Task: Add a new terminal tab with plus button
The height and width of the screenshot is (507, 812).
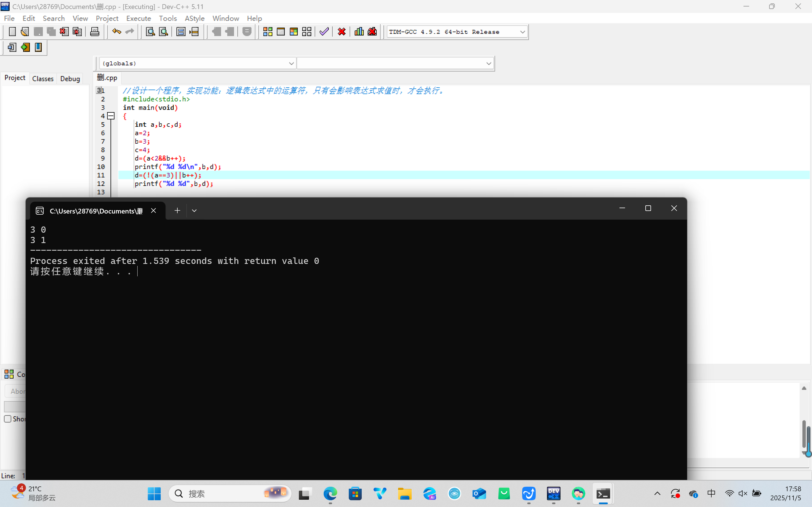Action: [177, 211]
